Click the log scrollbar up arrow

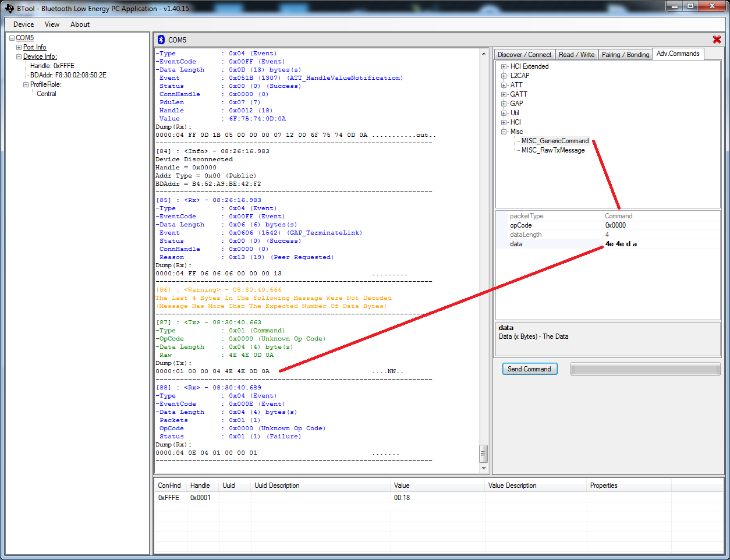pyautogui.click(x=484, y=54)
